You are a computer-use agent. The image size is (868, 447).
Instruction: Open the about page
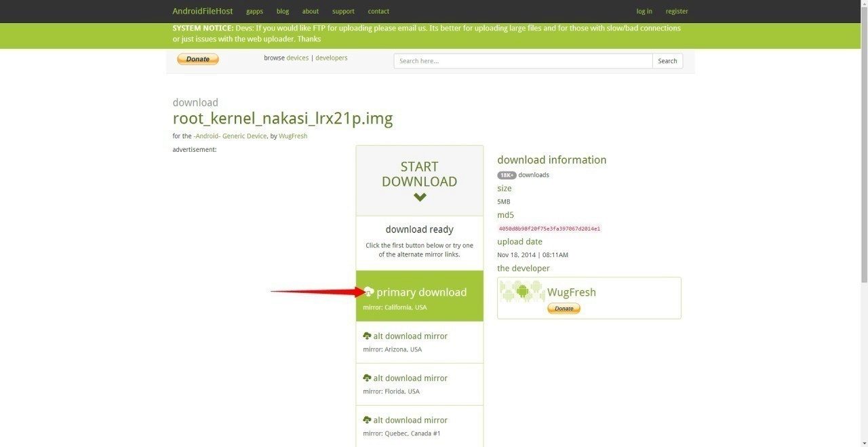(311, 12)
